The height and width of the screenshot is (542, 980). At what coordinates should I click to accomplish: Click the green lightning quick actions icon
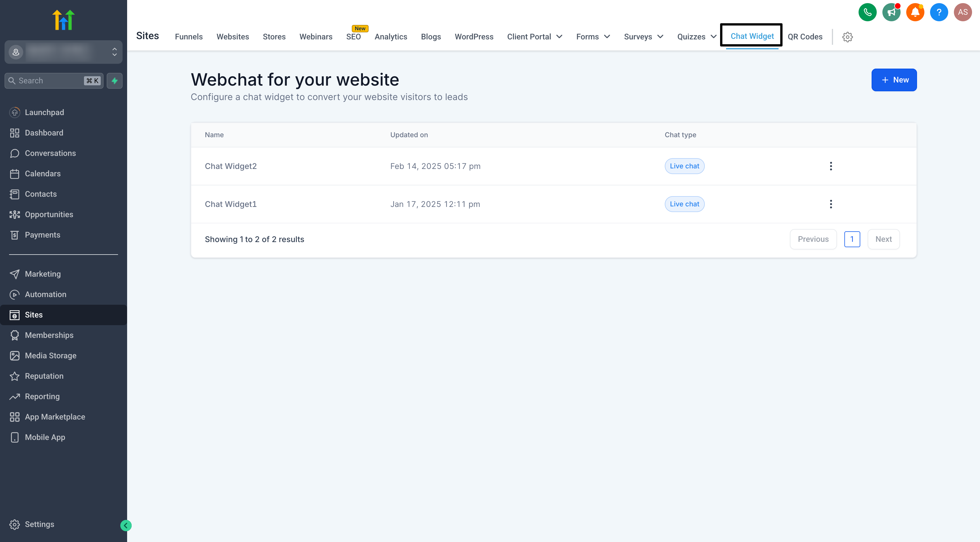pyautogui.click(x=115, y=81)
